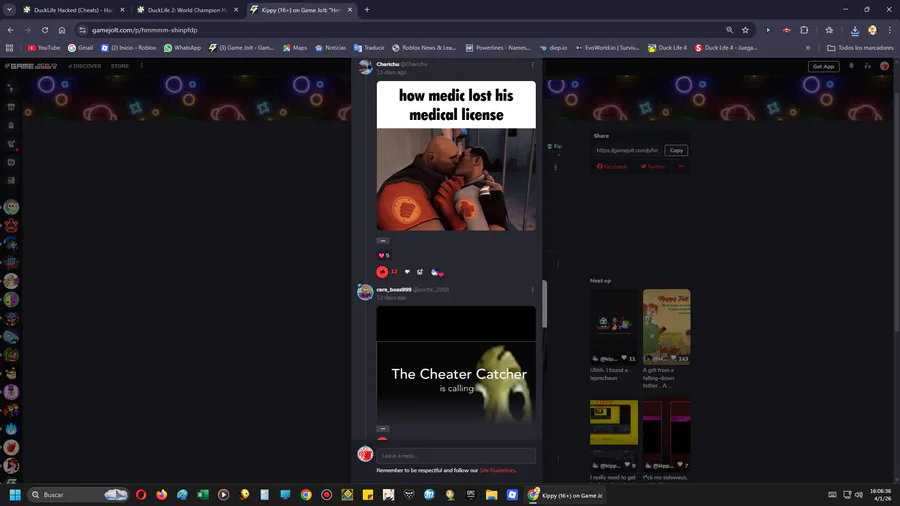This screenshot has height=506, width=900.
Task: Open care_boss999's profile name
Action: coord(394,290)
